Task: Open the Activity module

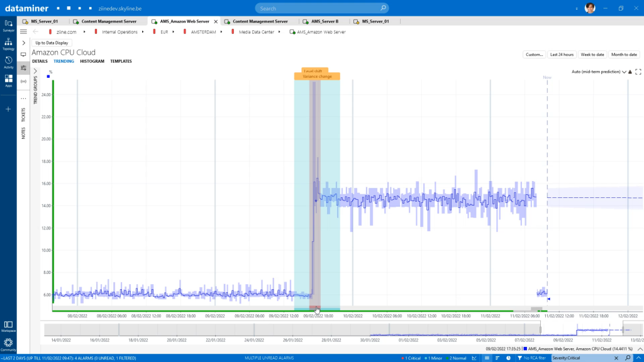Action: tap(8, 62)
